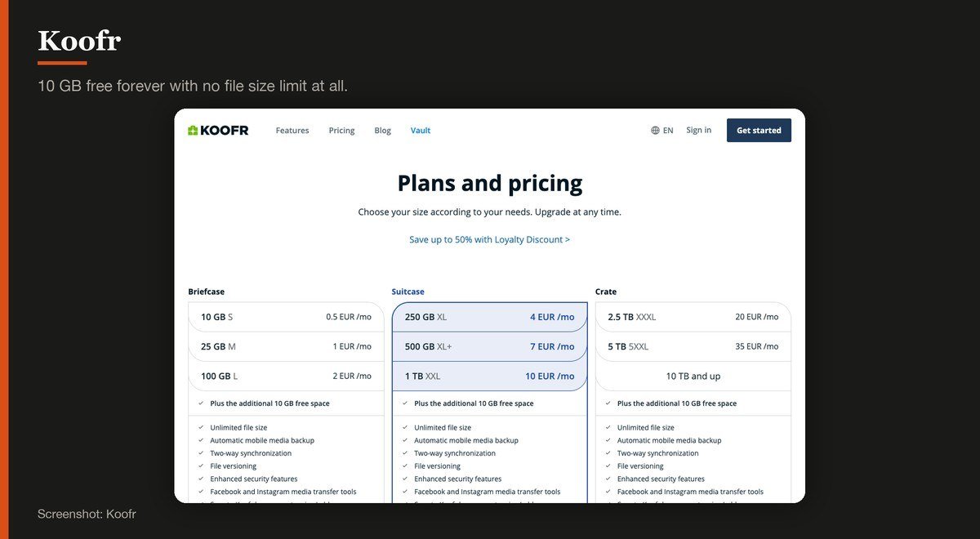The width and height of the screenshot is (980, 539).
Task: Click the slide title "Koofr"
Action: pyautogui.click(x=79, y=41)
